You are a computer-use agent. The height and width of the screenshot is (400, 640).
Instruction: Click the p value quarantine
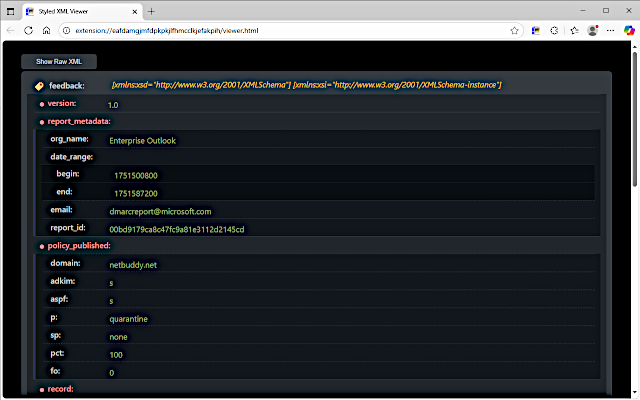coord(128,319)
